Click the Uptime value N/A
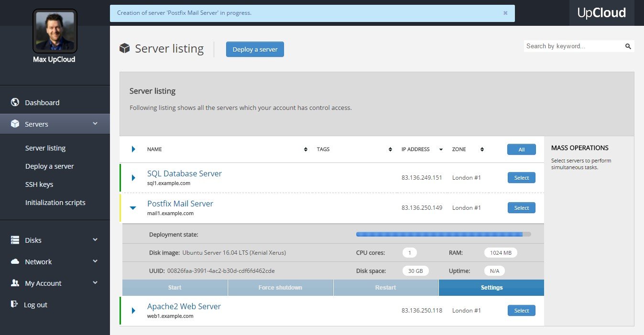 494,271
